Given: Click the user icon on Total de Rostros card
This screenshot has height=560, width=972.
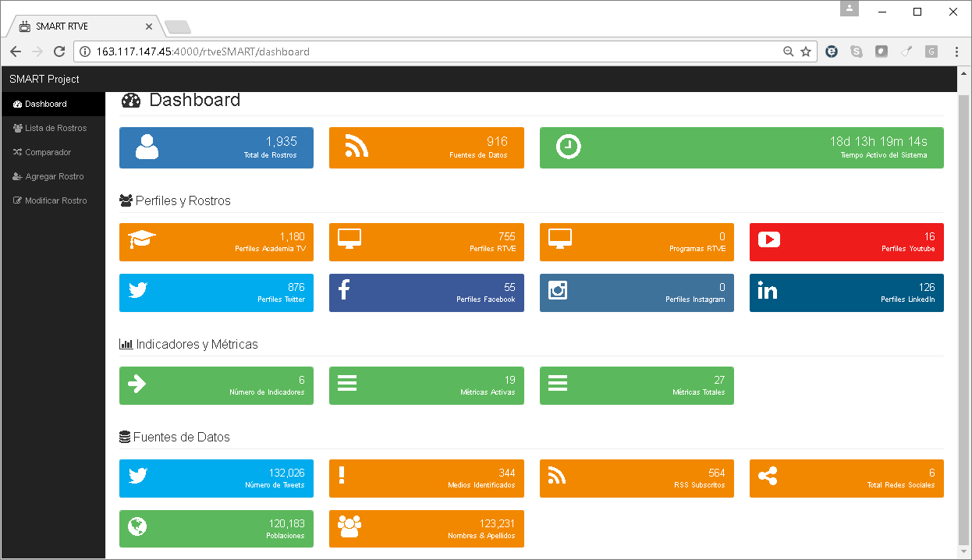Looking at the screenshot, I should pos(147,147).
